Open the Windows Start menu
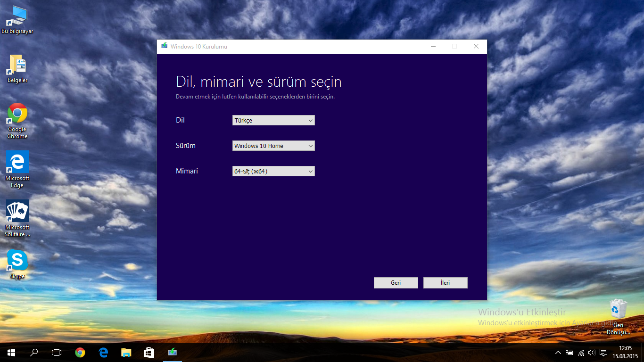The height and width of the screenshot is (362, 644). pyautogui.click(x=11, y=352)
